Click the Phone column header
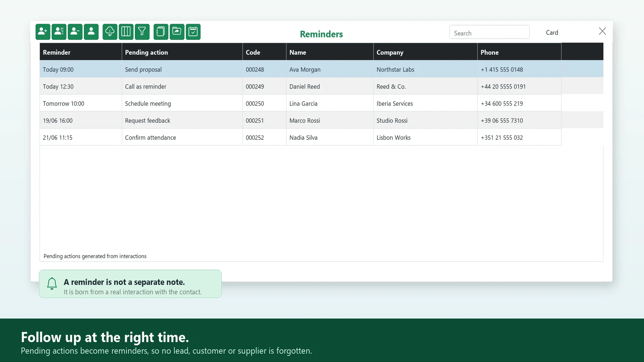The width and height of the screenshot is (644, 362). 519,52
